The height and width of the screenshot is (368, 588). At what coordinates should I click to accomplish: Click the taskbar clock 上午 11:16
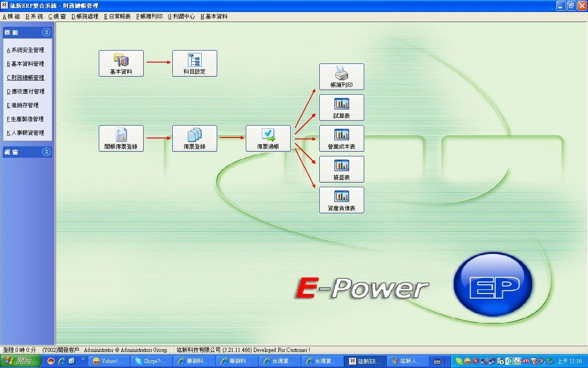(570, 361)
